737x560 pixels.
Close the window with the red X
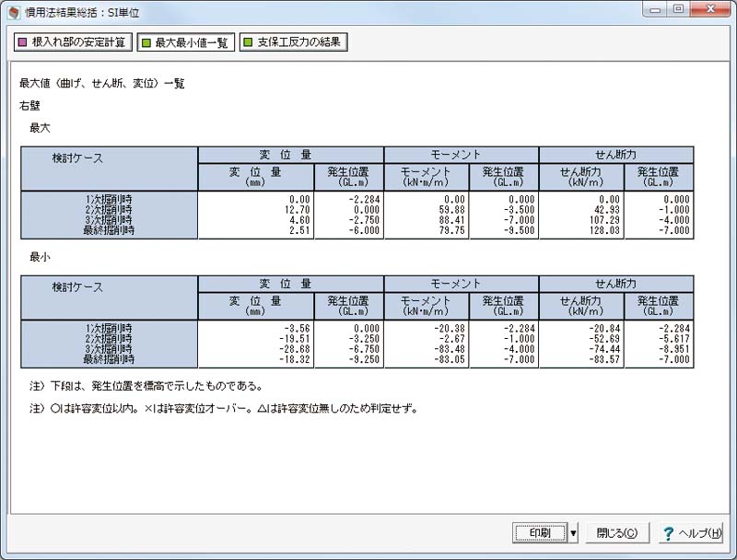pos(710,9)
